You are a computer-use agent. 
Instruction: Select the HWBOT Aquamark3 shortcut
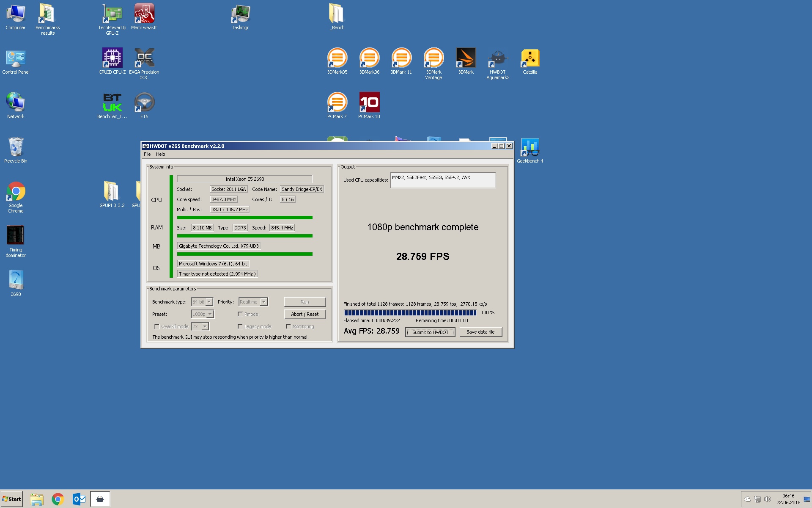498,63
